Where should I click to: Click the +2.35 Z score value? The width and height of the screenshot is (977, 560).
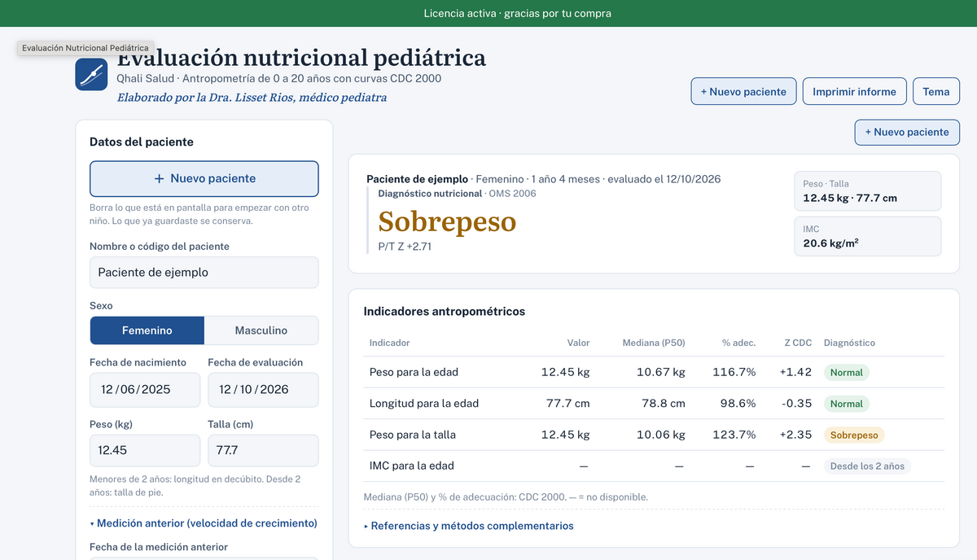(x=795, y=435)
